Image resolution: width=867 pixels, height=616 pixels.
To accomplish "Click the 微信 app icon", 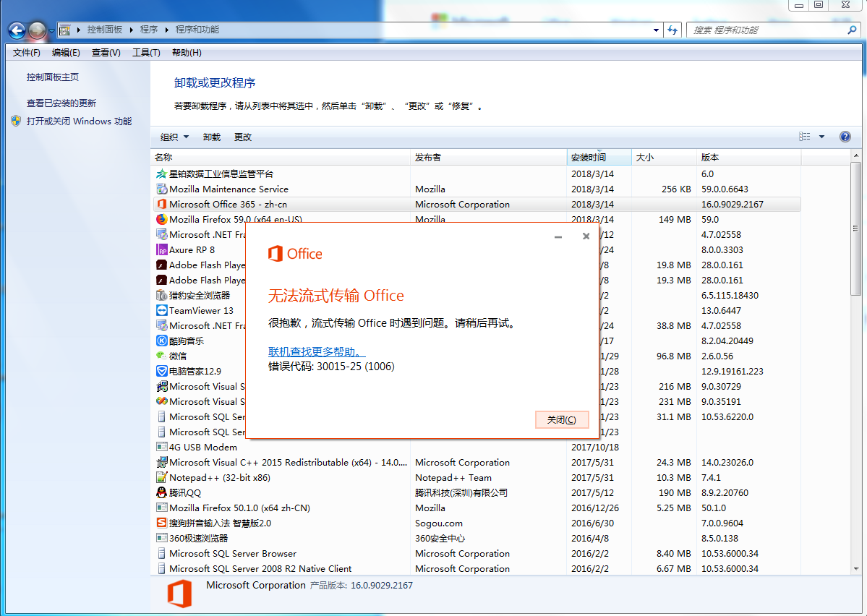I will [161, 356].
